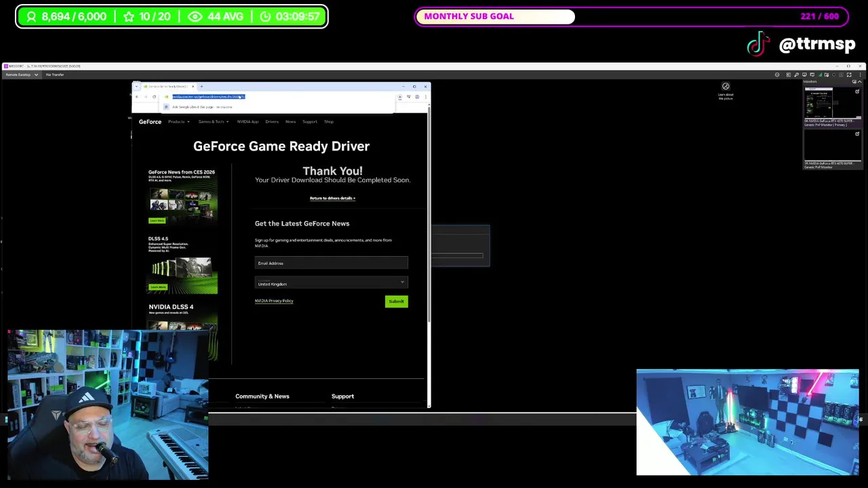Open the NVIDIA App nav link
The width and height of the screenshot is (868, 488).
(x=248, y=122)
